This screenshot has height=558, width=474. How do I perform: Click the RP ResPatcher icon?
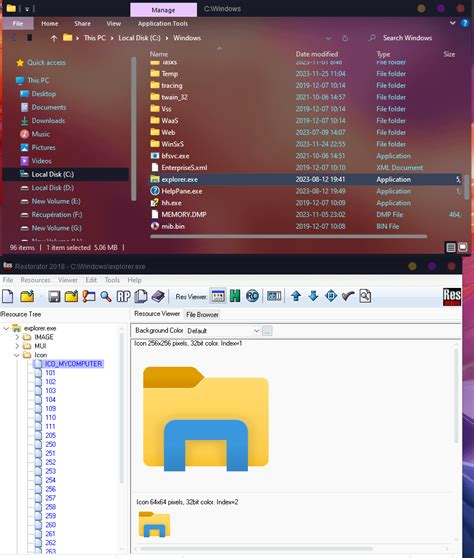(x=123, y=296)
